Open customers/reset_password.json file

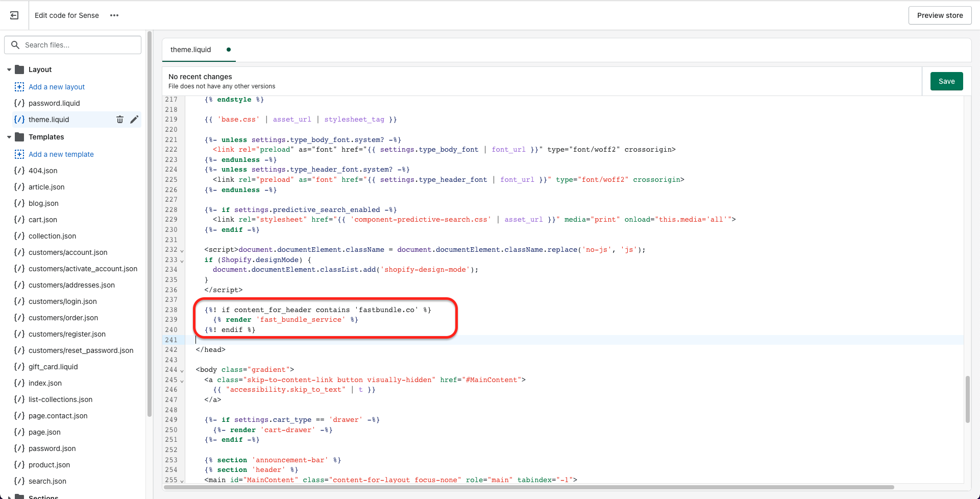81,350
